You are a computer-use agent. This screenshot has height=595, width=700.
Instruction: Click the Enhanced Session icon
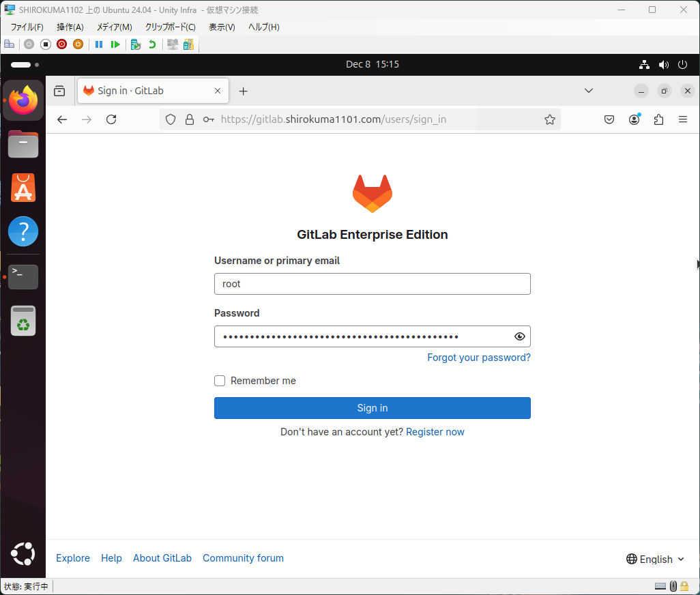[173, 44]
